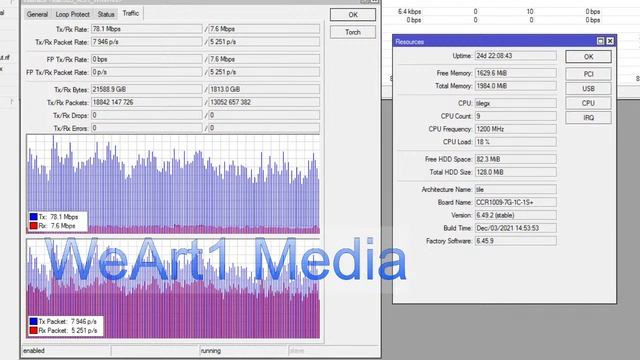Click the Tx/Rx rate traffic graph
The image size is (640, 360).
coord(173,184)
